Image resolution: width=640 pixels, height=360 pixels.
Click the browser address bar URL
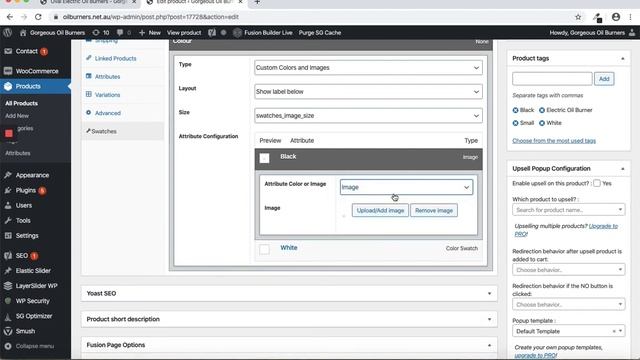point(151,17)
